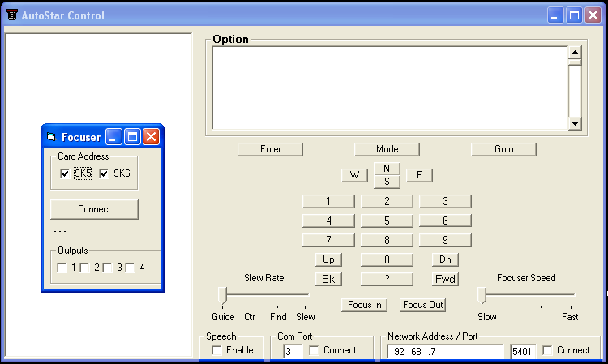Toggle Output 3 checkbox in Focuser
608x364 pixels.
pyautogui.click(x=107, y=268)
